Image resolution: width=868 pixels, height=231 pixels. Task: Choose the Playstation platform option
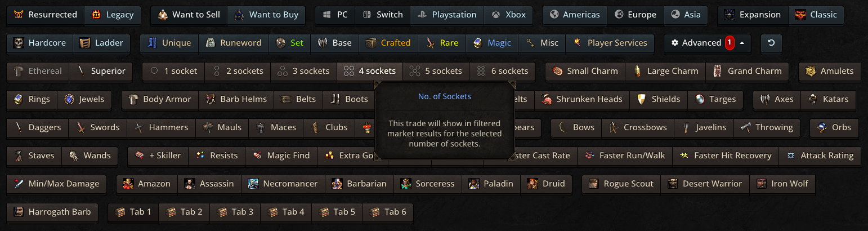[447, 15]
